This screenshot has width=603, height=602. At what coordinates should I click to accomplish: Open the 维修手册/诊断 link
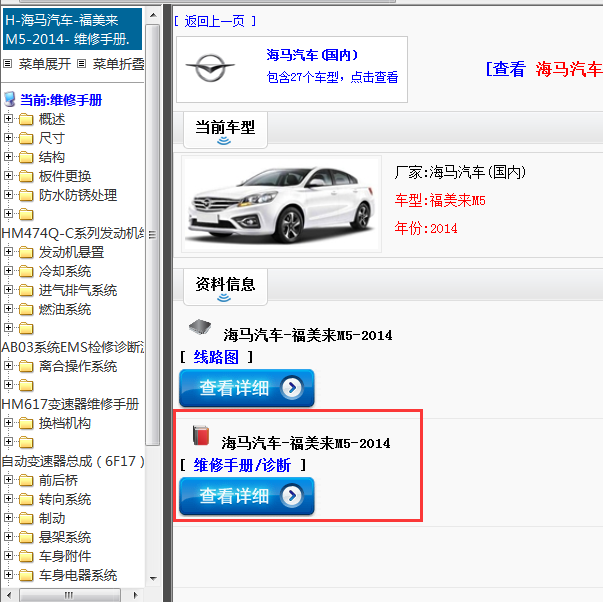[x=242, y=465]
